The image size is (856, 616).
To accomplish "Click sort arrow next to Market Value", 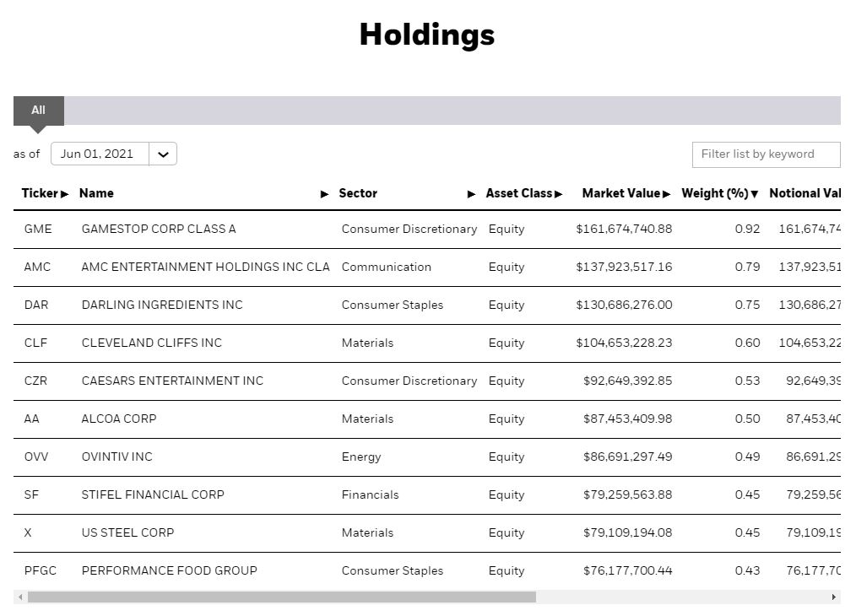I will [666, 194].
